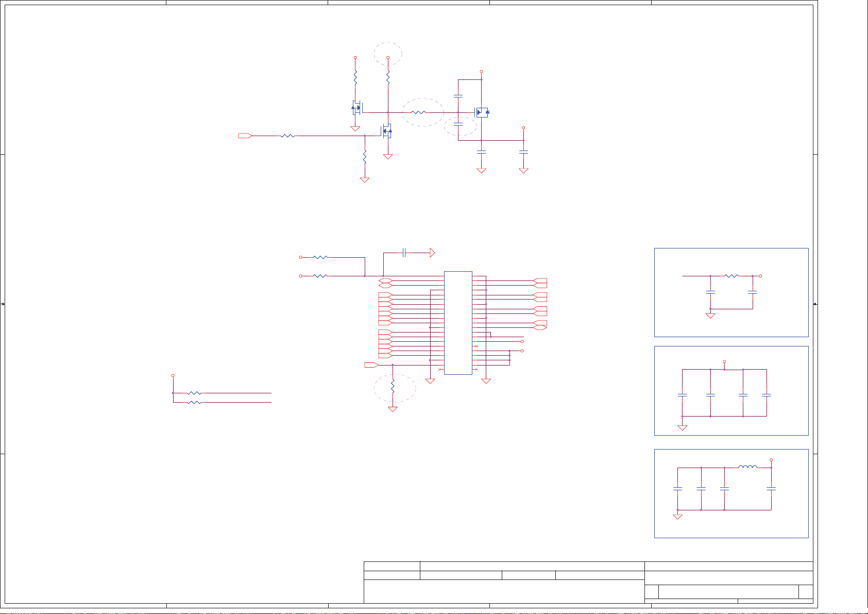Select the series resistor beside top input port
868x614 pixels.
click(287, 136)
